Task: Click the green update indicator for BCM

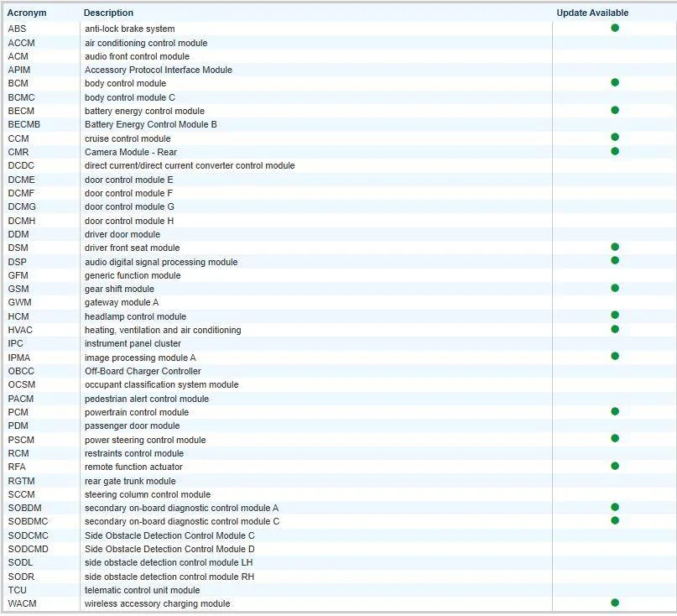Action: tap(615, 82)
